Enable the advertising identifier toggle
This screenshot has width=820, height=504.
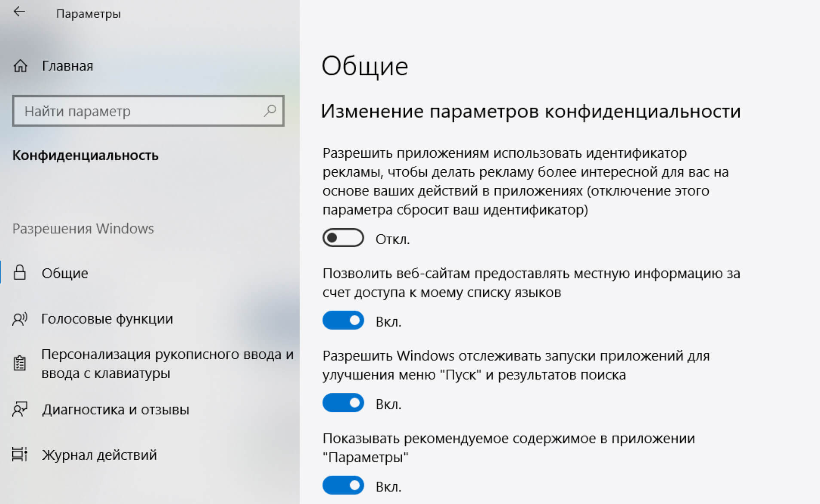[x=343, y=238]
